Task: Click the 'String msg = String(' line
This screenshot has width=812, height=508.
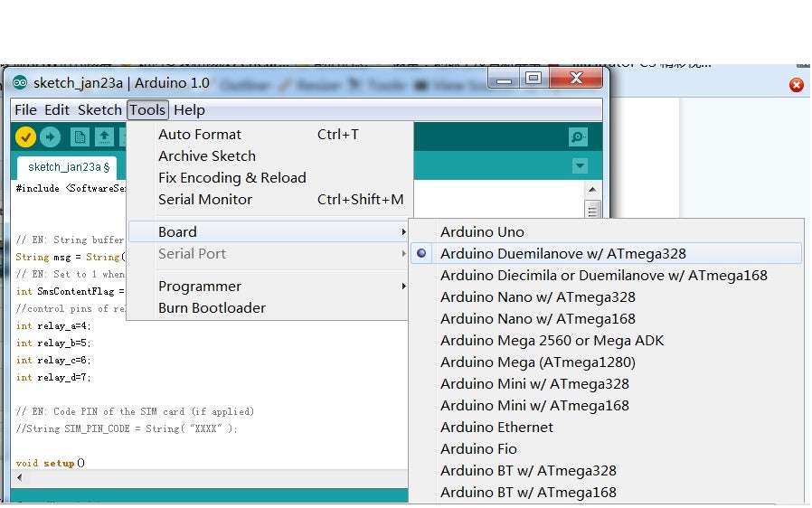Action: (x=71, y=257)
